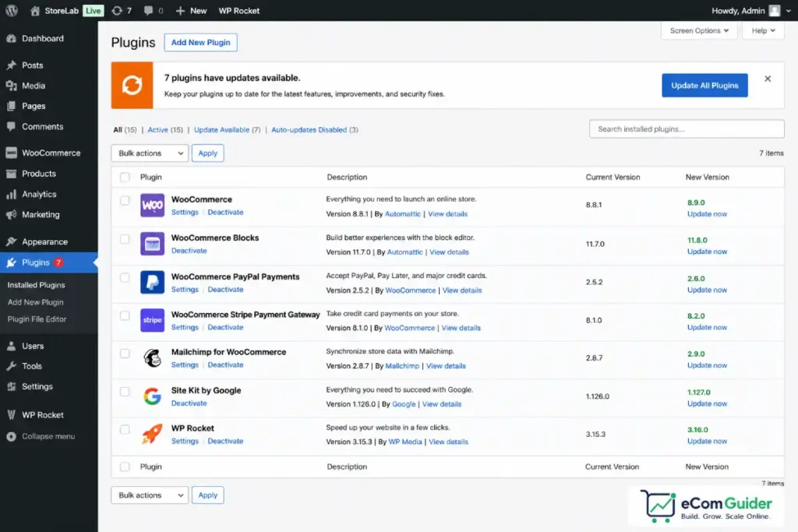
Task: Click Add New Plugin button beside heading
Action: tap(200, 42)
